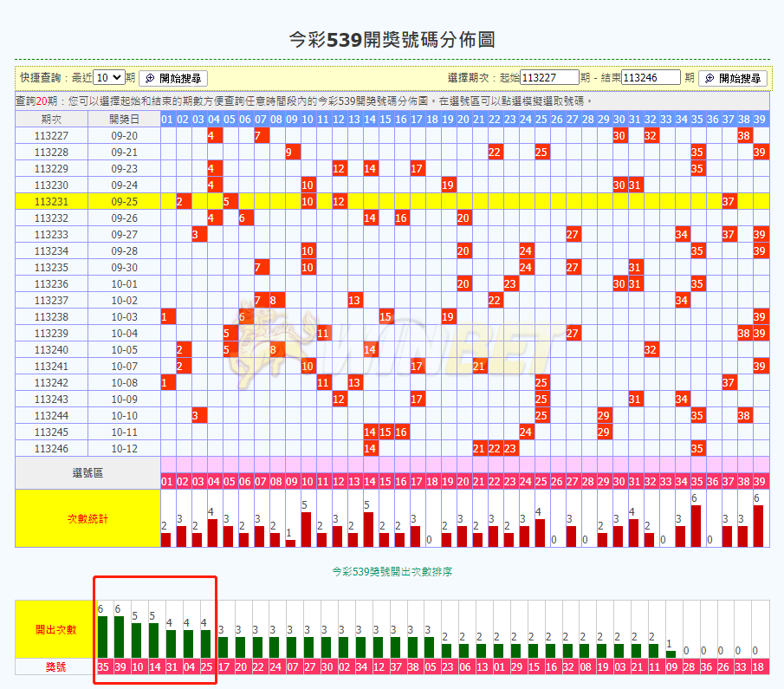Click header number 20 in the blue top row
The height and width of the screenshot is (689, 784).
pyautogui.click(x=463, y=119)
